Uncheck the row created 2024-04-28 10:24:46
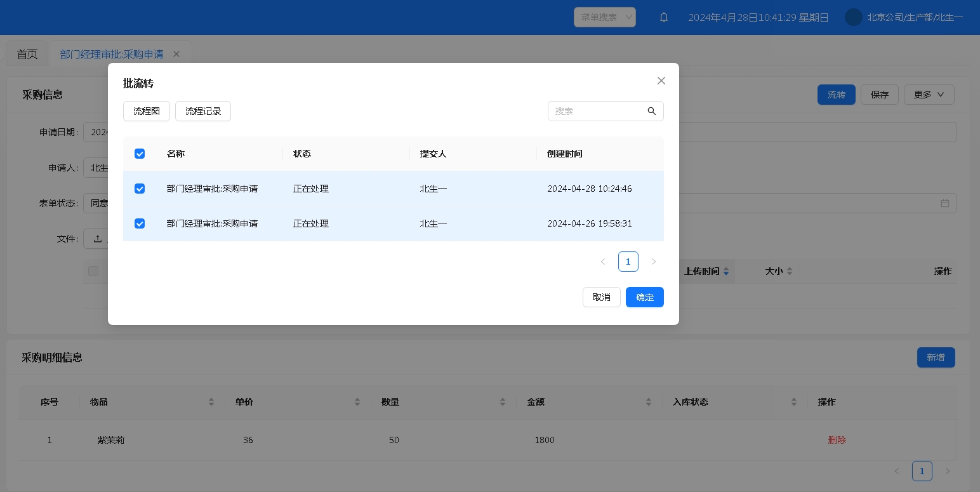Viewport: 980px width, 492px height. (x=140, y=189)
